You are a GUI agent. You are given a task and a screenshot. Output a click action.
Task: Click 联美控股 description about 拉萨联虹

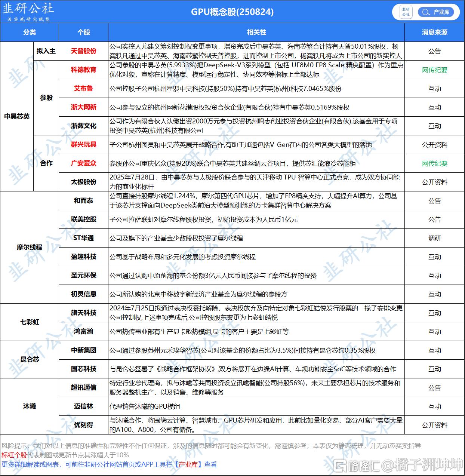coord(204,219)
